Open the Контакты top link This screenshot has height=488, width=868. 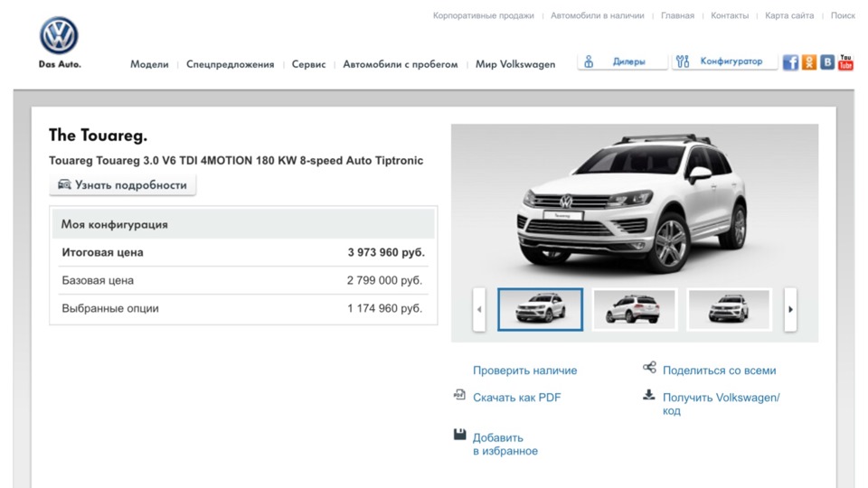pyautogui.click(x=730, y=15)
